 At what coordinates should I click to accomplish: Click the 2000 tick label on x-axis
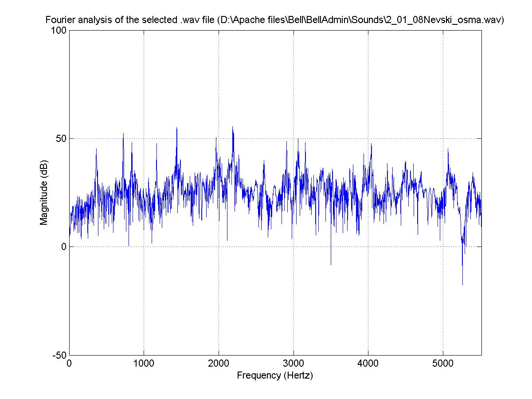(219, 363)
